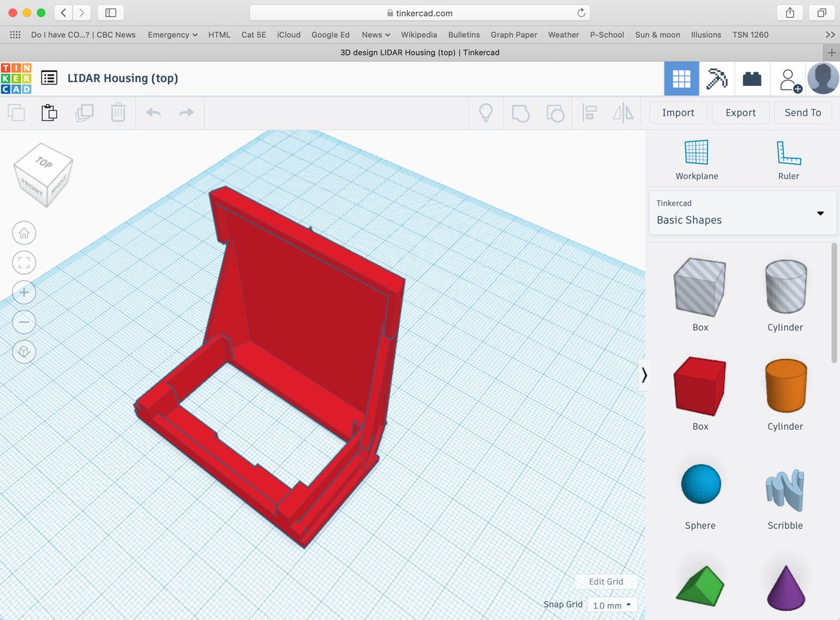
Task: Click the page reload icon
Action: tap(581, 13)
